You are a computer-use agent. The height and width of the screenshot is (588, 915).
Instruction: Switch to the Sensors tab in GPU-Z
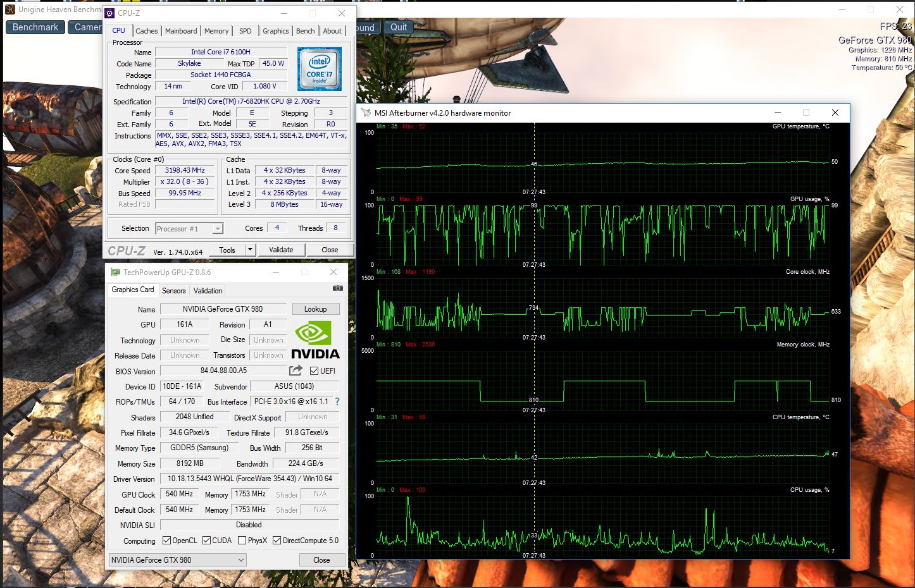click(174, 291)
